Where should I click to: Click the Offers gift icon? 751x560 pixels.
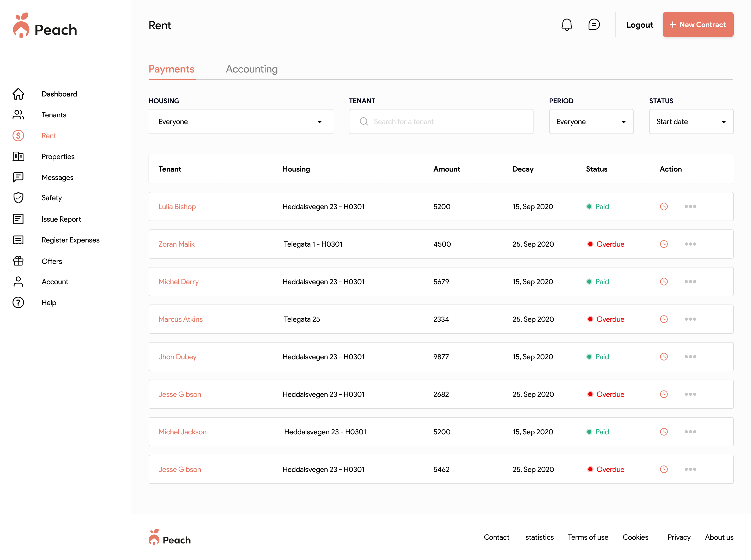coord(18,261)
